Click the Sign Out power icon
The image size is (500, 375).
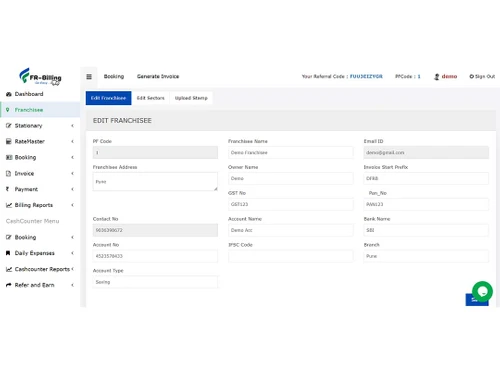pyautogui.click(x=471, y=76)
